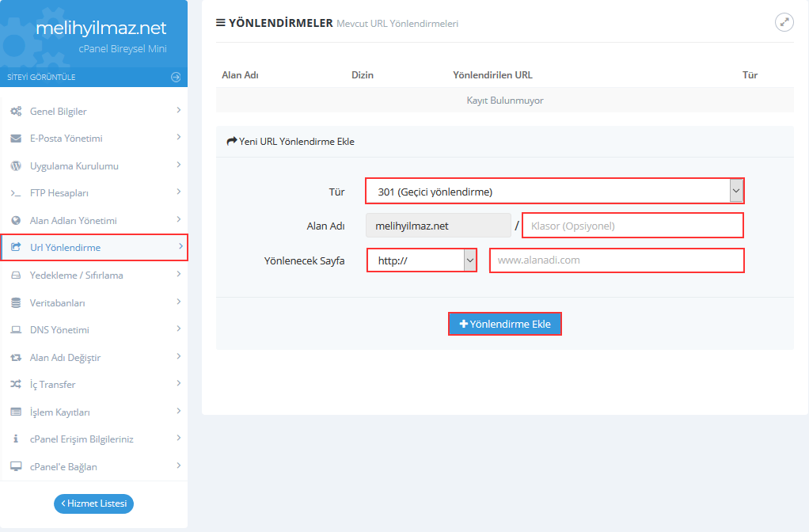
Task: Open the Tür redirect type dropdown
Action: [x=554, y=191]
